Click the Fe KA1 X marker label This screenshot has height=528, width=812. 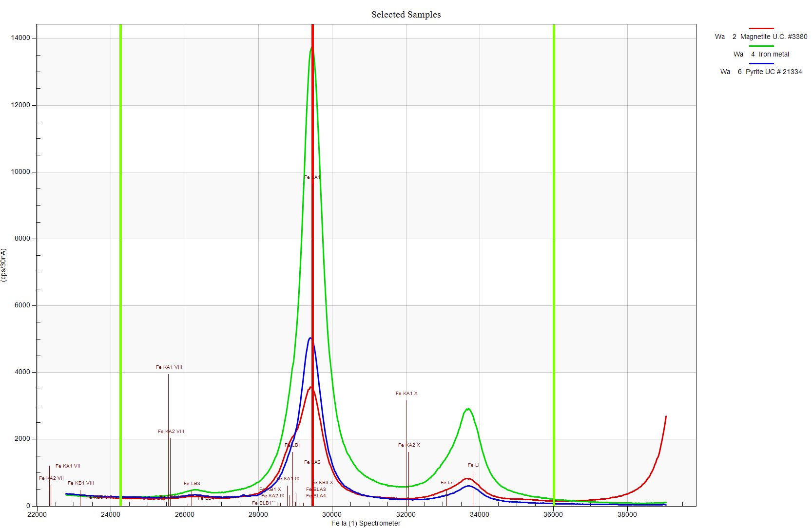tap(406, 394)
